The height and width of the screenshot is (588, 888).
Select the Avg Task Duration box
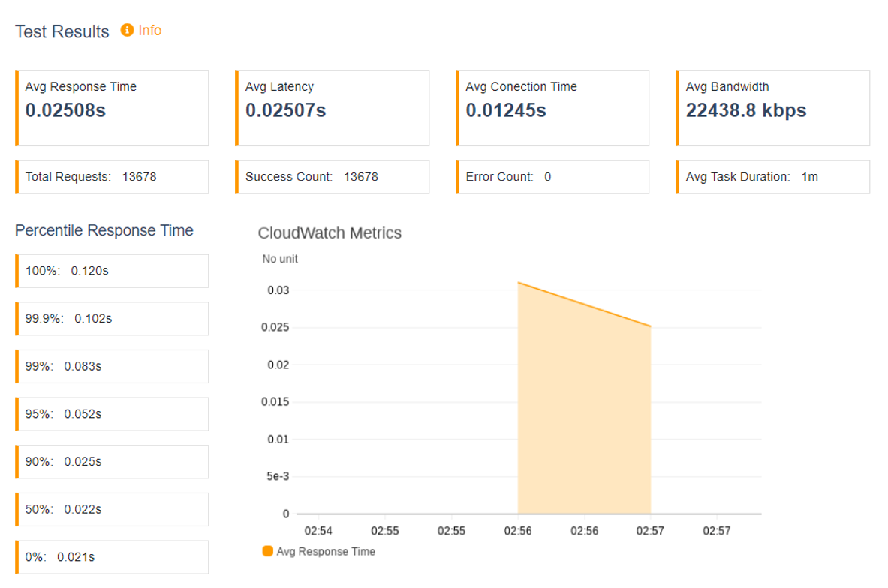(x=773, y=177)
